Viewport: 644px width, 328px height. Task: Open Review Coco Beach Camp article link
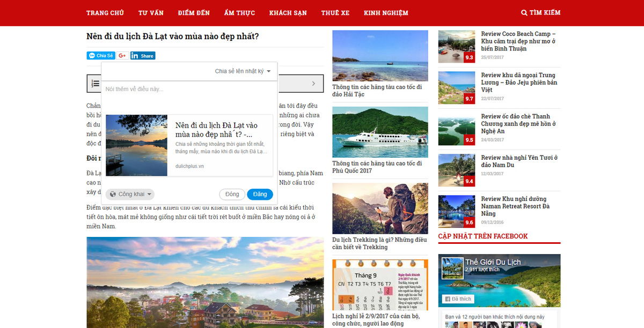point(518,41)
